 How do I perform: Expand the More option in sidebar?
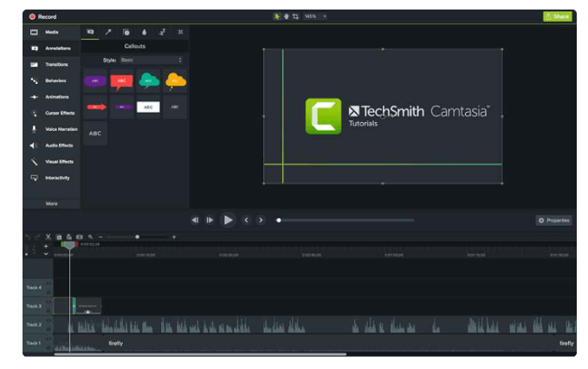coord(52,204)
